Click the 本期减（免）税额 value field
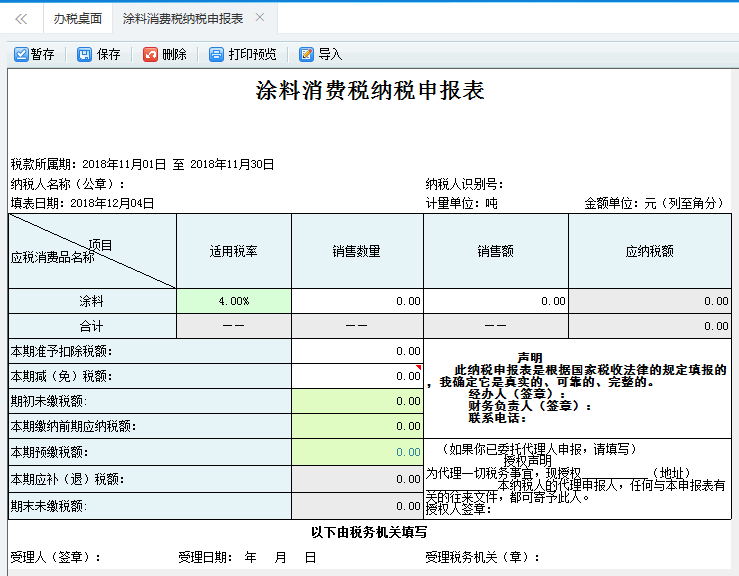The width and height of the screenshot is (739, 576). coord(357,376)
